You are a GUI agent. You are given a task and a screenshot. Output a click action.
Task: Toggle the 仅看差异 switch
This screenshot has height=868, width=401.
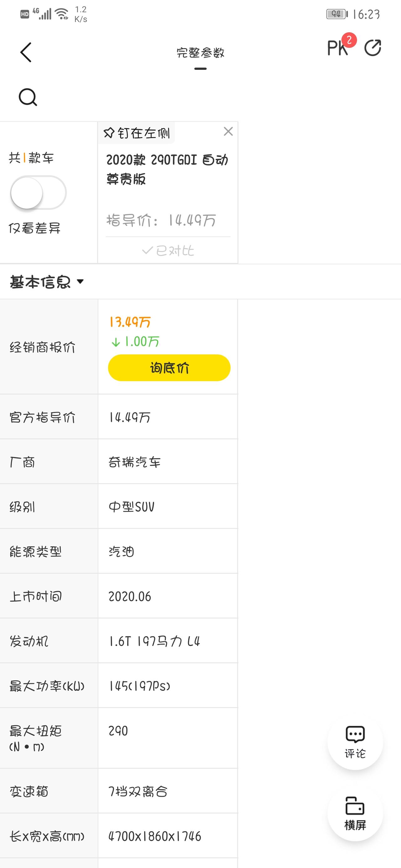click(38, 193)
